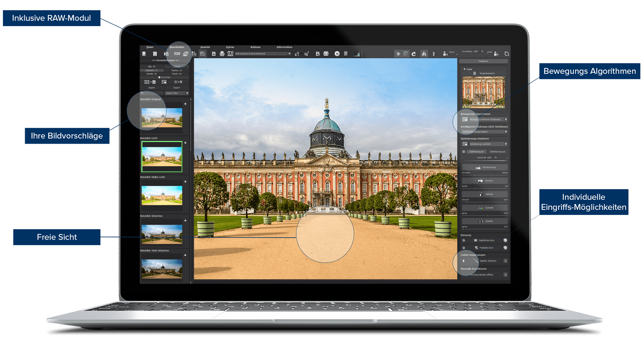The width and height of the screenshot is (644, 346).
Task: Favorite the Natürlich Licht preset star
Action: pyautogui.click(x=185, y=143)
